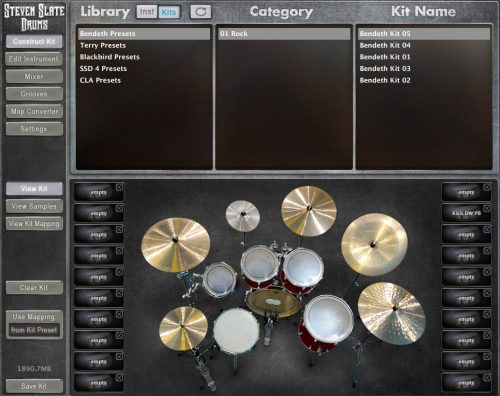Screen dimensions: 500x396
Task: Select Bendeth Presets in the Library list
Action: 144,34
